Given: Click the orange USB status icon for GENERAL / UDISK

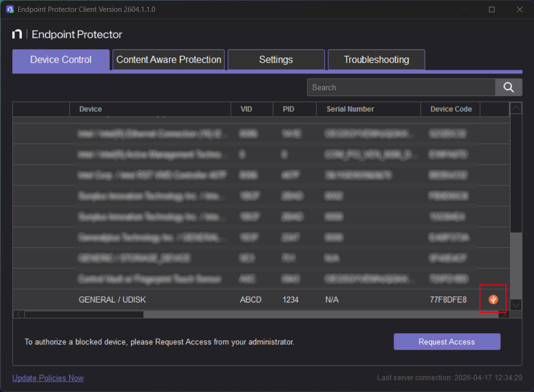Looking at the screenshot, I should pyautogui.click(x=493, y=299).
